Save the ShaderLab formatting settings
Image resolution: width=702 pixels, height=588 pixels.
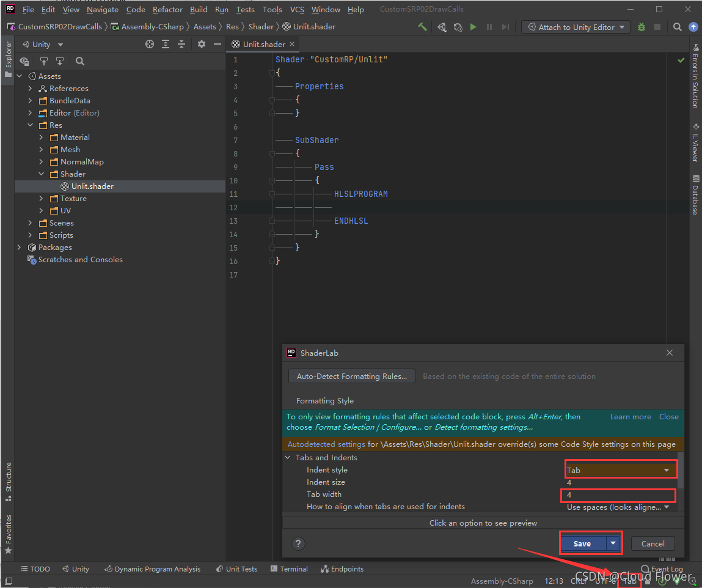(581, 543)
